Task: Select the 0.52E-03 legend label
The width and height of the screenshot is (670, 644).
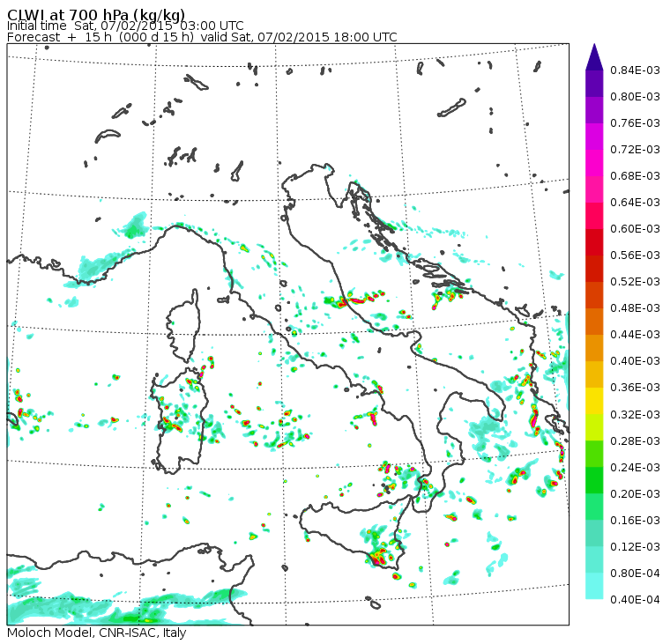Action: point(635,281)
